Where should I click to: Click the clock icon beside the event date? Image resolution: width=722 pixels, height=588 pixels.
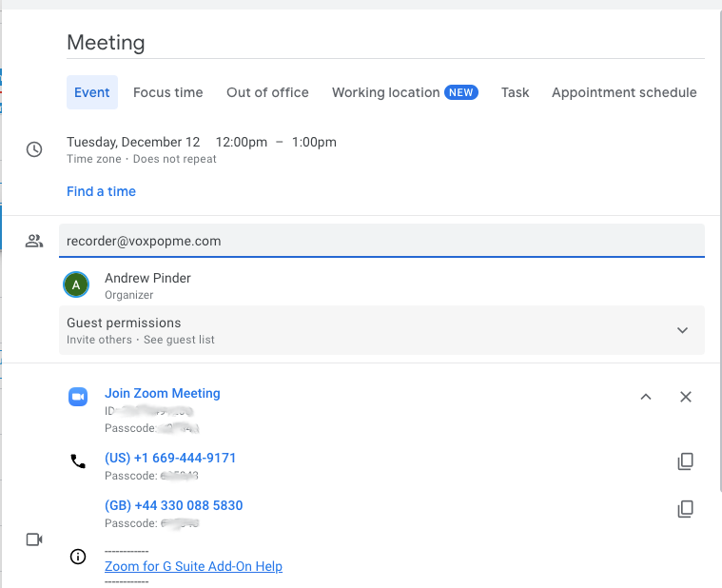(34, 149)
